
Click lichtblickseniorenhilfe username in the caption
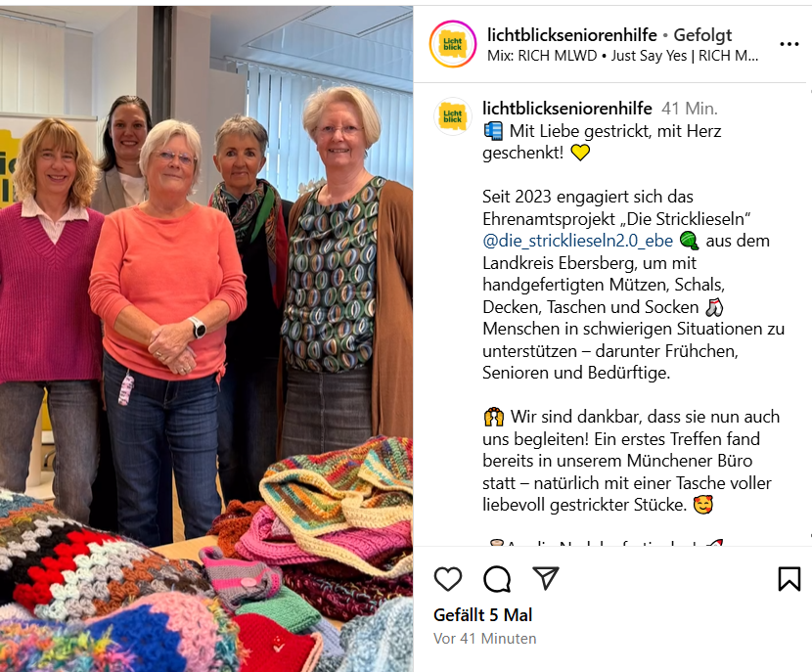[567, 109]
